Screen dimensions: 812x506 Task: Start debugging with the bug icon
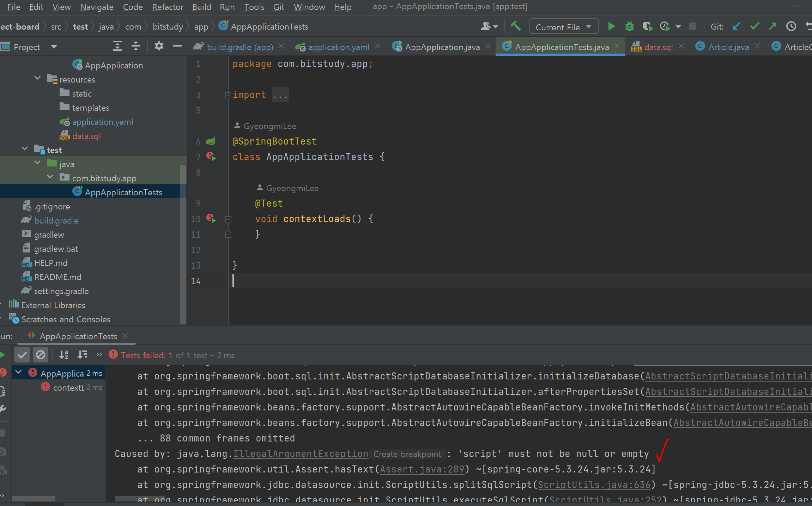click(x=629, y=26)
